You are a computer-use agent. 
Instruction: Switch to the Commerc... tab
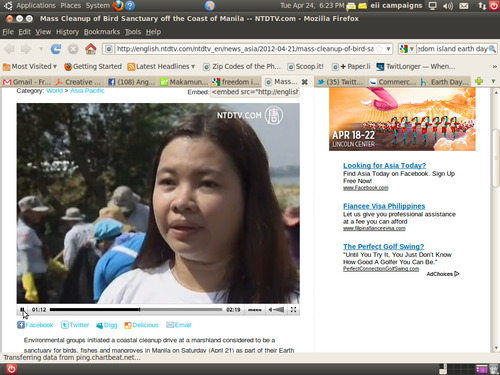393,82
